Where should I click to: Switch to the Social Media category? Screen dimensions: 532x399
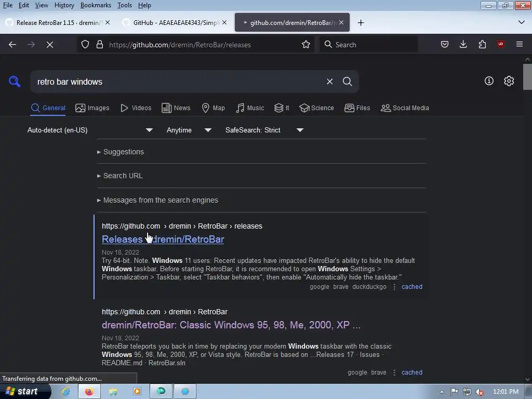click(405, 108)
